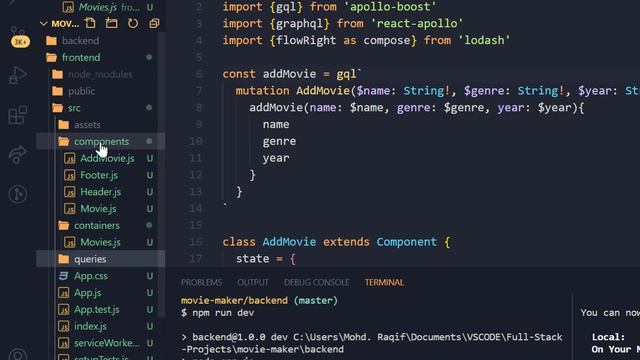This screenshot has width=640, height=360.
Task: Click 'Component' after extends on line 16
Action: tap(406, 242)
